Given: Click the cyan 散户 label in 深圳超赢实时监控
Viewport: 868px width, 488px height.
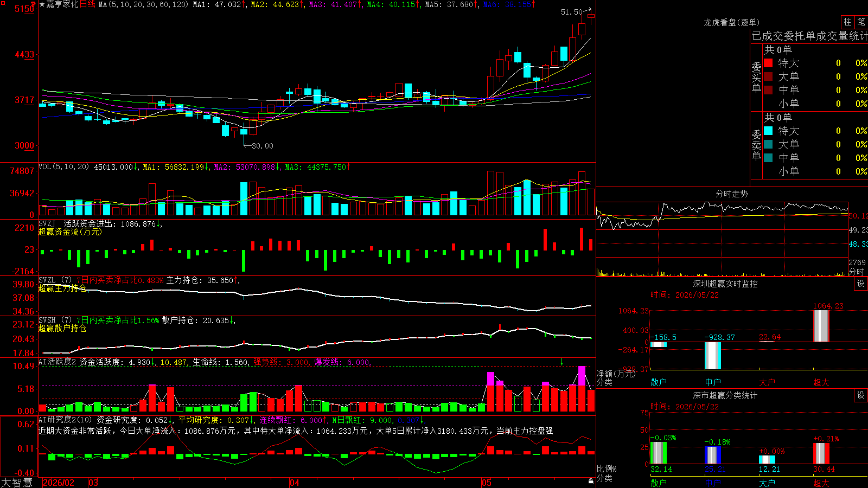Looking at the screenshot, I should click(x=659, y=382).
